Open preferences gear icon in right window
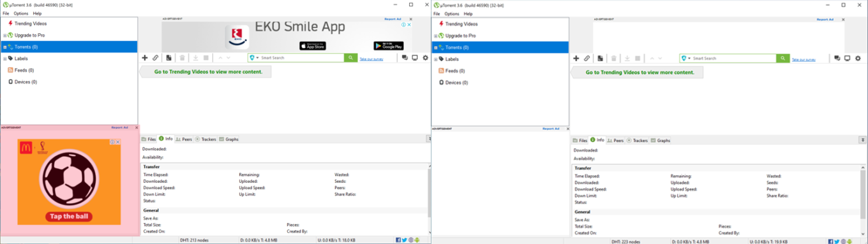The height and width of the screenshot is (244, 868). [858, 59]
